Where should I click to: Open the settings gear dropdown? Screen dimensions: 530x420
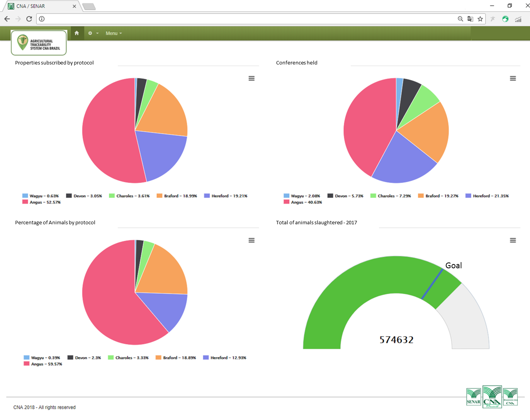[93, 33]
